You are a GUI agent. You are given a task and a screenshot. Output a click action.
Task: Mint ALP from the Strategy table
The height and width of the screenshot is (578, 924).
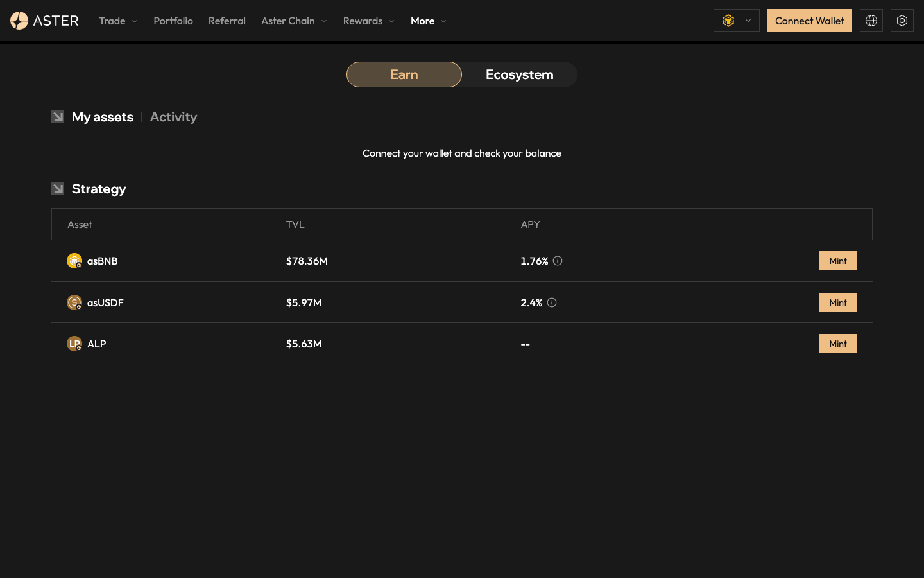pos(838,344)
